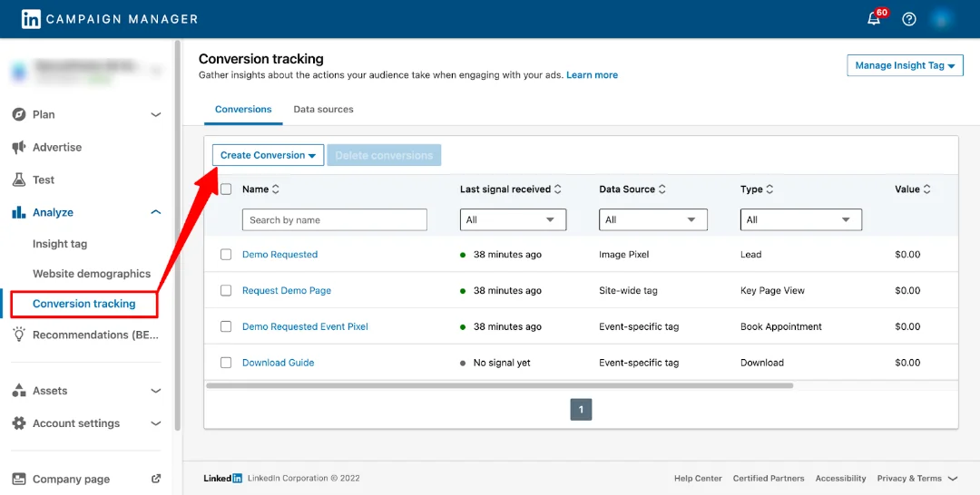Check the Request Demo Page row checkbox
Viewport: 980px width, 495px height.
pos(226,290)
